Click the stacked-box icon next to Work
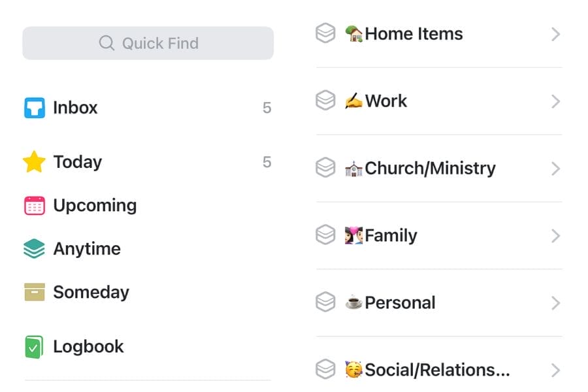The width and height of the screenshot is (588, 392). click(x=325, y=101)
